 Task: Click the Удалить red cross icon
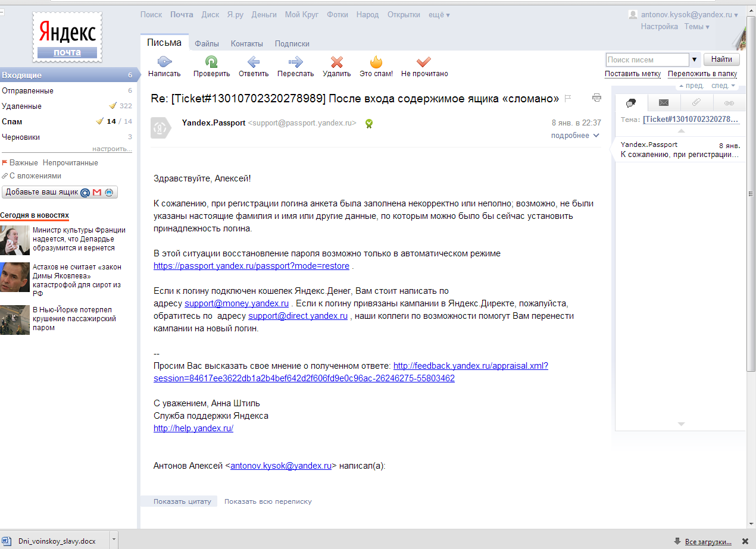(x=337, y=61)
